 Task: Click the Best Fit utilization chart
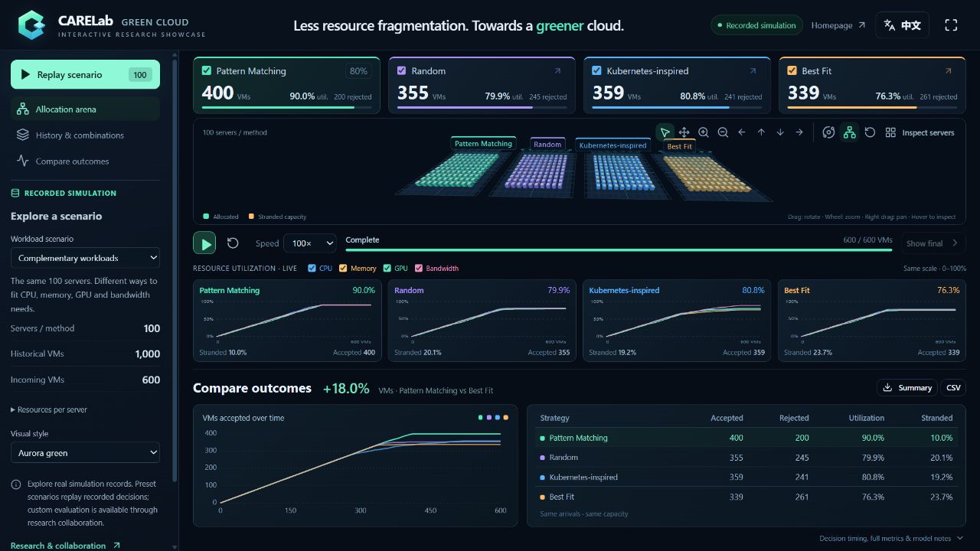click(872, 321)
